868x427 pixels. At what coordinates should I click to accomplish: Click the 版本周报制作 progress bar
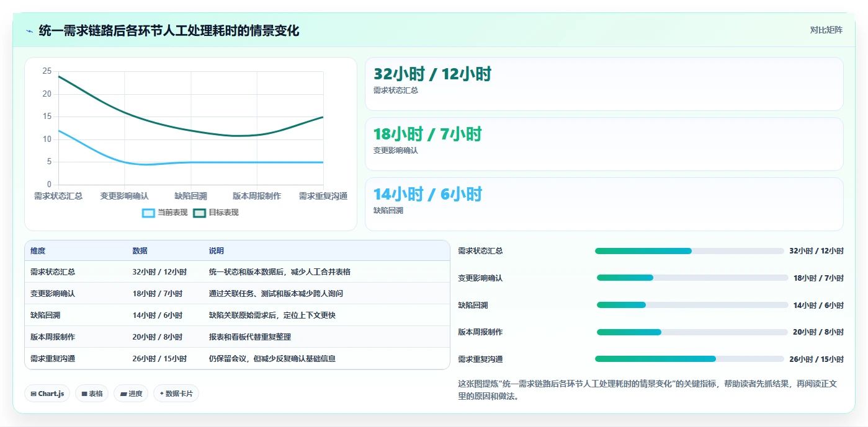[x=692, y=332]
